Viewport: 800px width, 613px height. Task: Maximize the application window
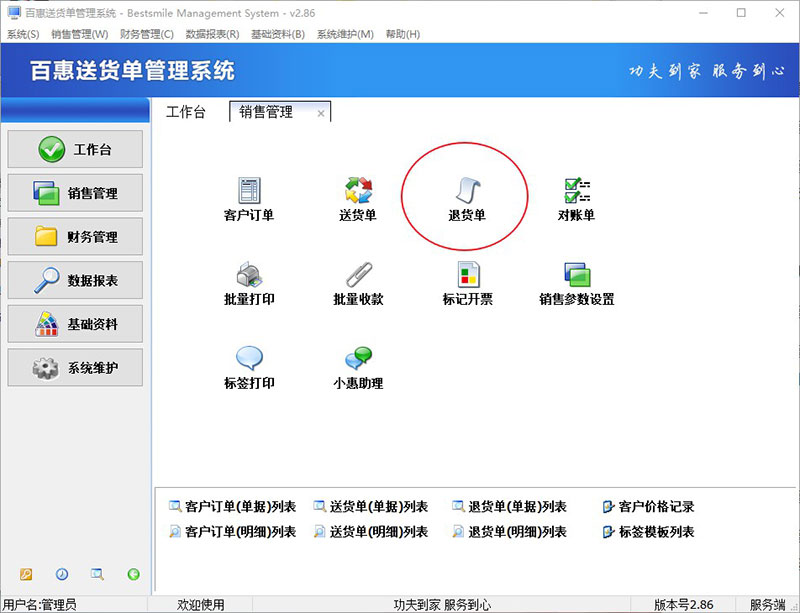pyautogui.click(x=741, y=13)
